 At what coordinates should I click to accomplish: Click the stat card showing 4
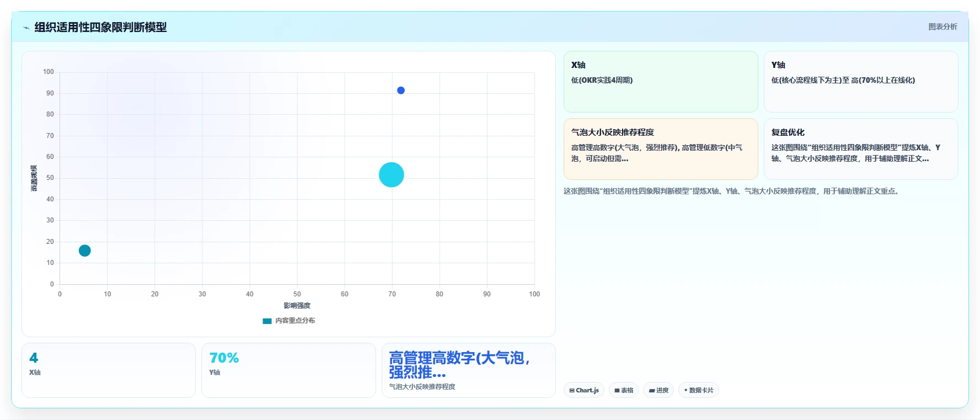pos(109,370)
